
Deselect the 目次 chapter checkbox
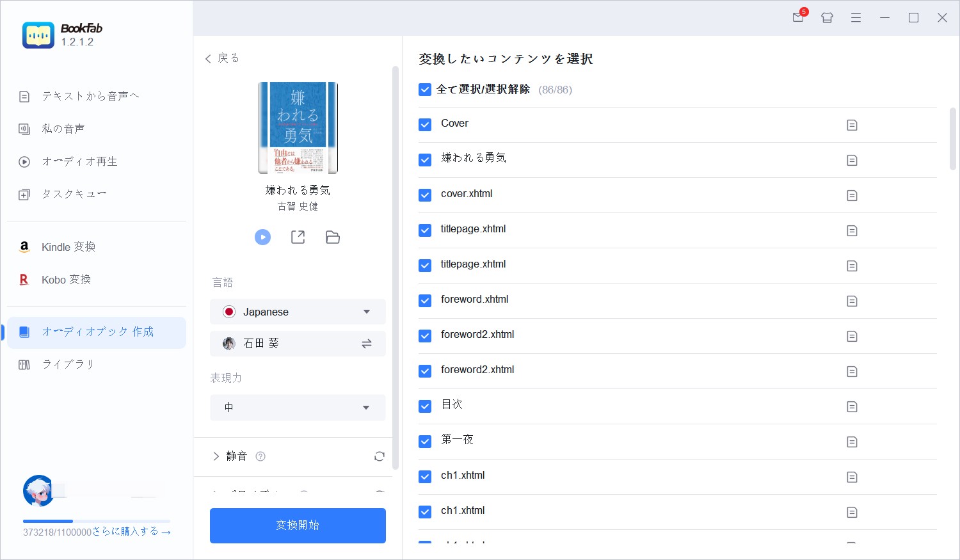pos(425,406)
